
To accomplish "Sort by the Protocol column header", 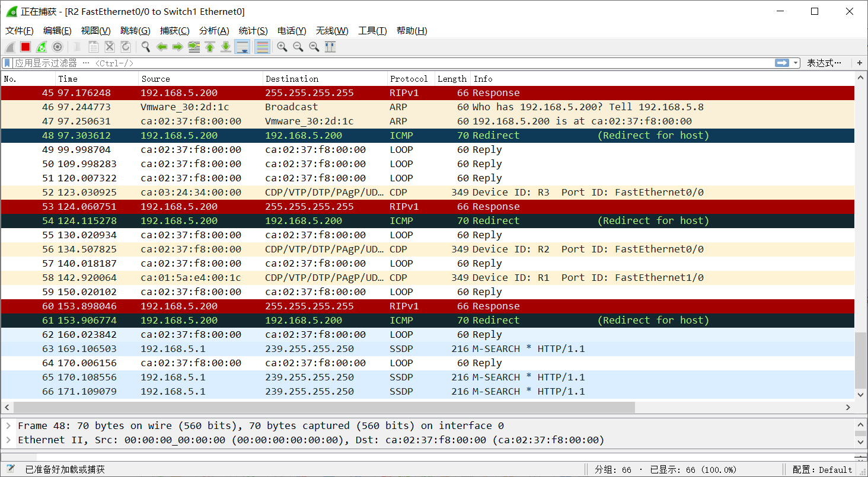I will pyautogui.click(x=411, y=79).
